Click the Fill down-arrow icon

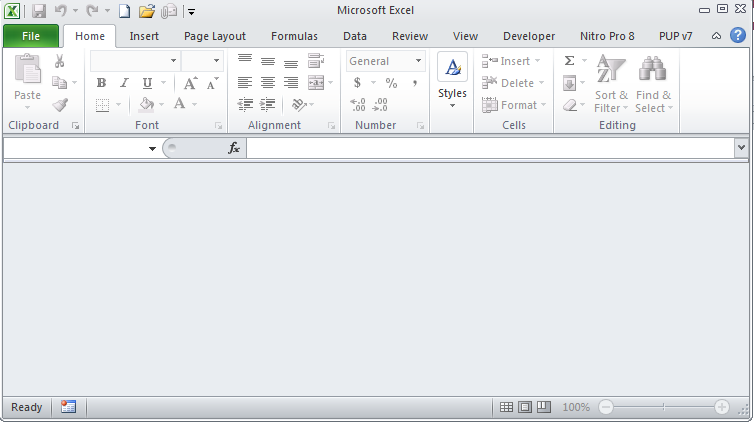coord(569,83)
